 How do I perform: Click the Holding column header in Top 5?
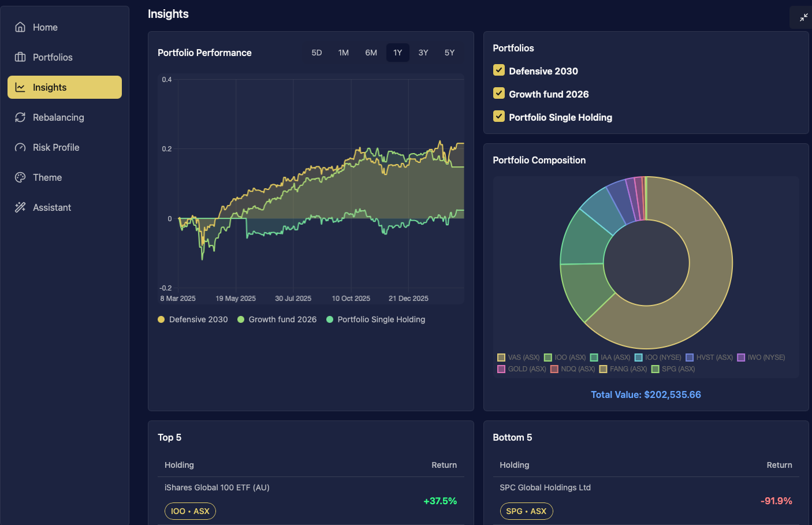point(179,465)
